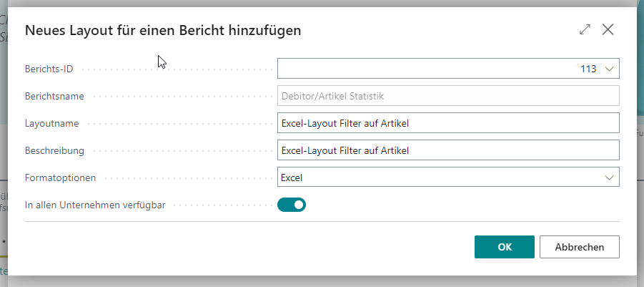Screen dimensions: 644x287
Task: Click the Berichtsname label
Action: pos(54,96)
